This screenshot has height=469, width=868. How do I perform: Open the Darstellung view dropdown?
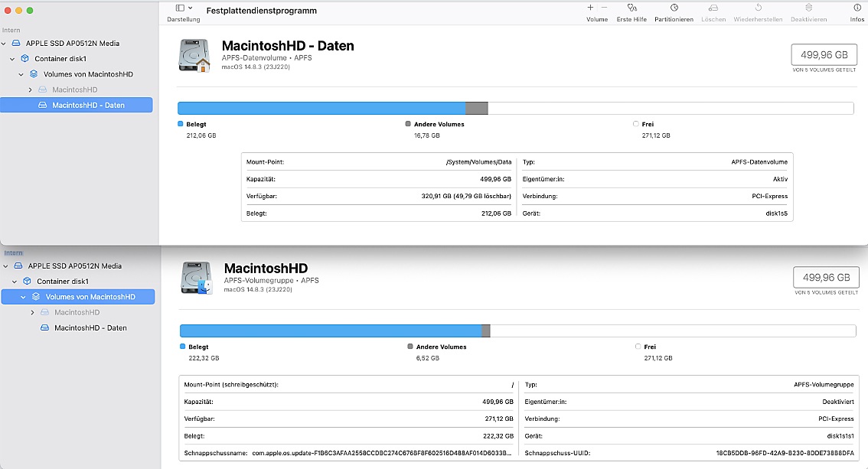pos(184,8)
